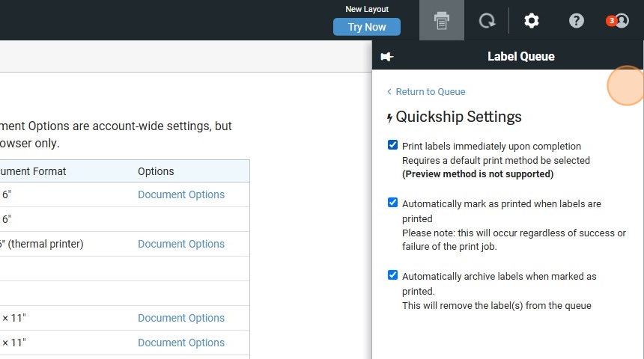Open the last visible Document Options link
The image size is (644, 359).
181,343
